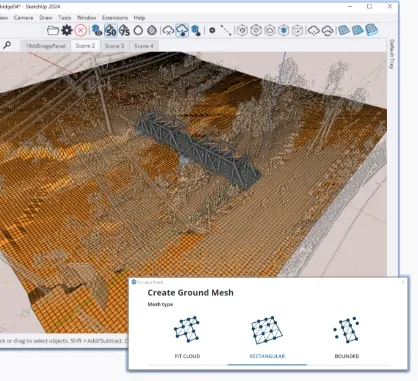
Task: Switch to the Scene 4 tab
Action: (144, 46)
